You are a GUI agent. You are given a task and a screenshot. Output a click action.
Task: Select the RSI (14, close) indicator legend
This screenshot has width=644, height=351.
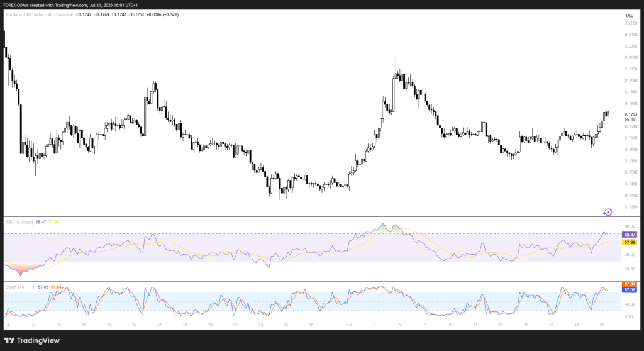tap(19, 222)
